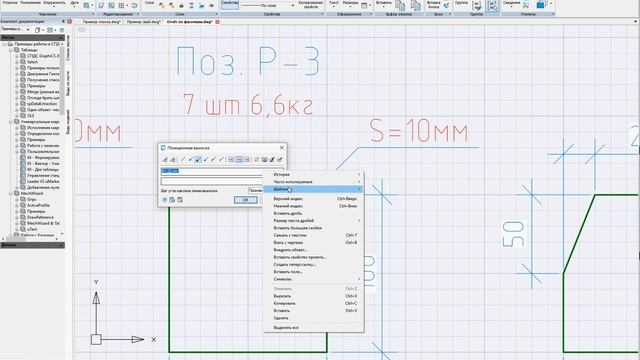Click OK in the leader dialog
Screen dimensions: 640x360
click(245, 200)
